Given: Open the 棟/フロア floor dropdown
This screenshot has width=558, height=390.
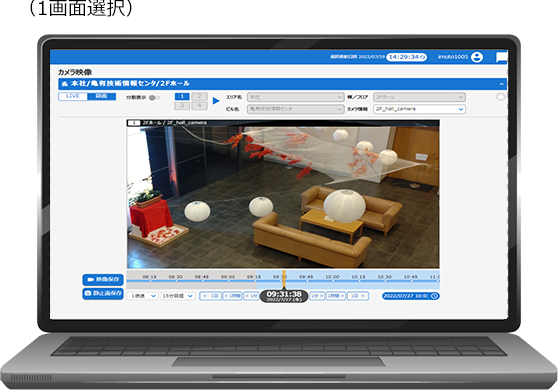Looking at the screenshot, I should tap(419, 97).
